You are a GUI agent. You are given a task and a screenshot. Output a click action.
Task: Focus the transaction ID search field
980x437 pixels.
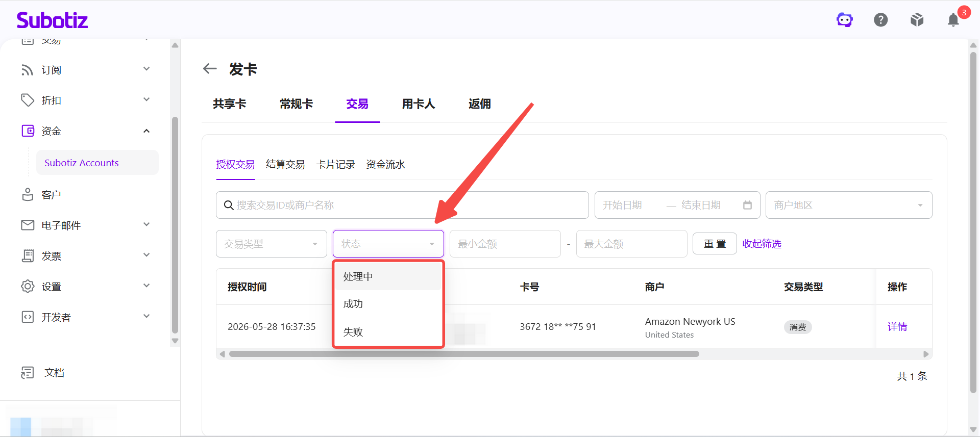coord(402,205)
